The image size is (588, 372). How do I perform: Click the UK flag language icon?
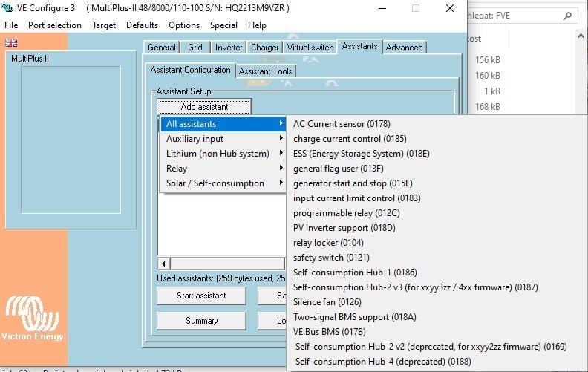(11, 43)
